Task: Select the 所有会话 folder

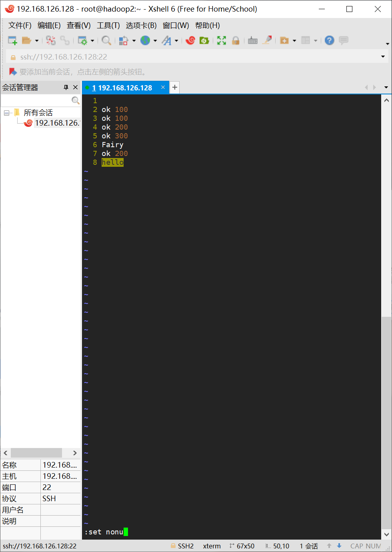Action: (x=38, y=113)
